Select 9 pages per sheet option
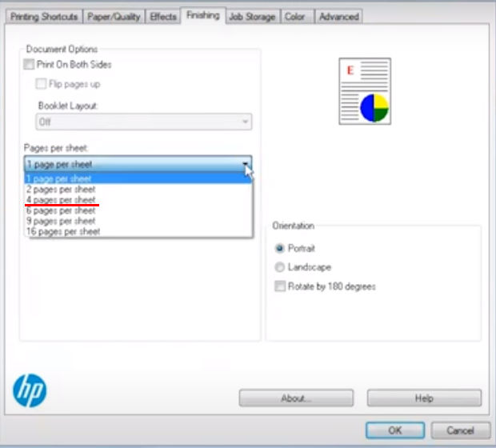 tap(61, 221)
